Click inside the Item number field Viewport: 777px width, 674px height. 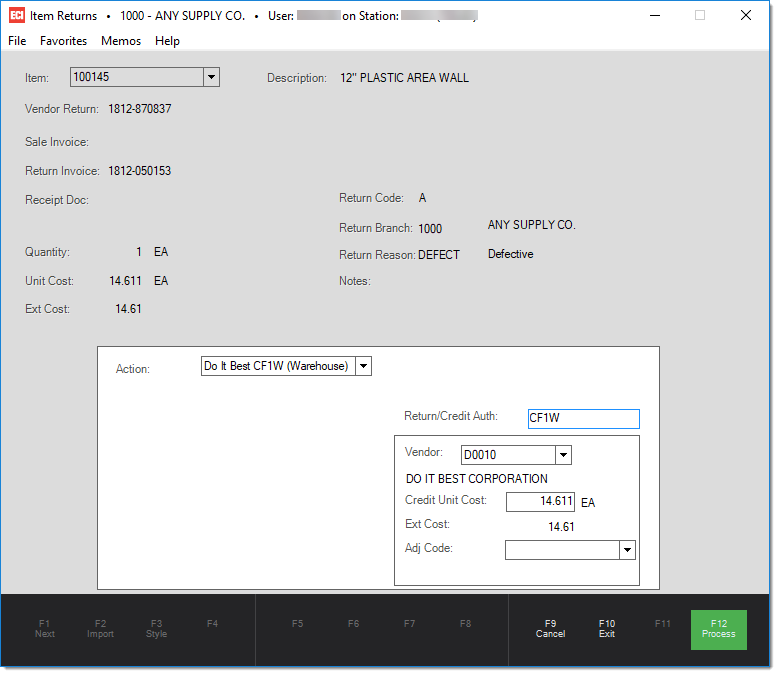(x=135, y=77)
